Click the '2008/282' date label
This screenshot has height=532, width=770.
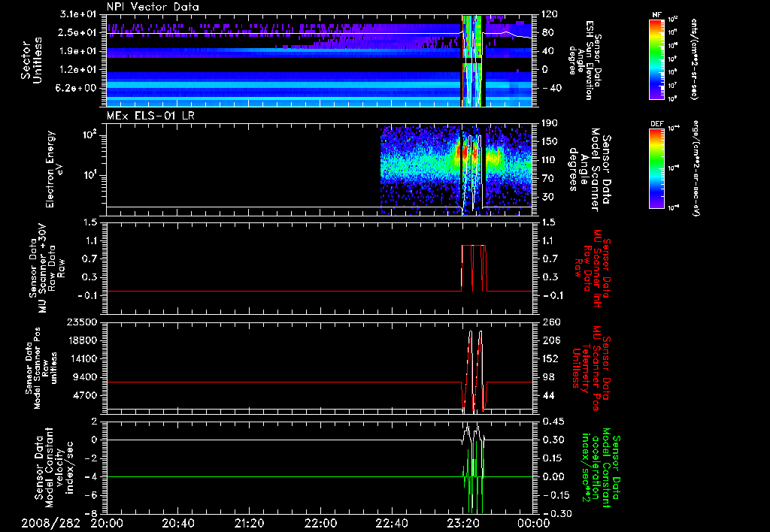(50, 524)
